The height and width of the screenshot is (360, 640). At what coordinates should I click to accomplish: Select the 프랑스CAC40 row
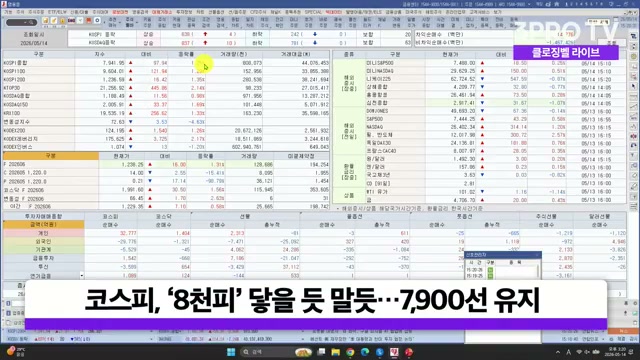coord(496,151)
